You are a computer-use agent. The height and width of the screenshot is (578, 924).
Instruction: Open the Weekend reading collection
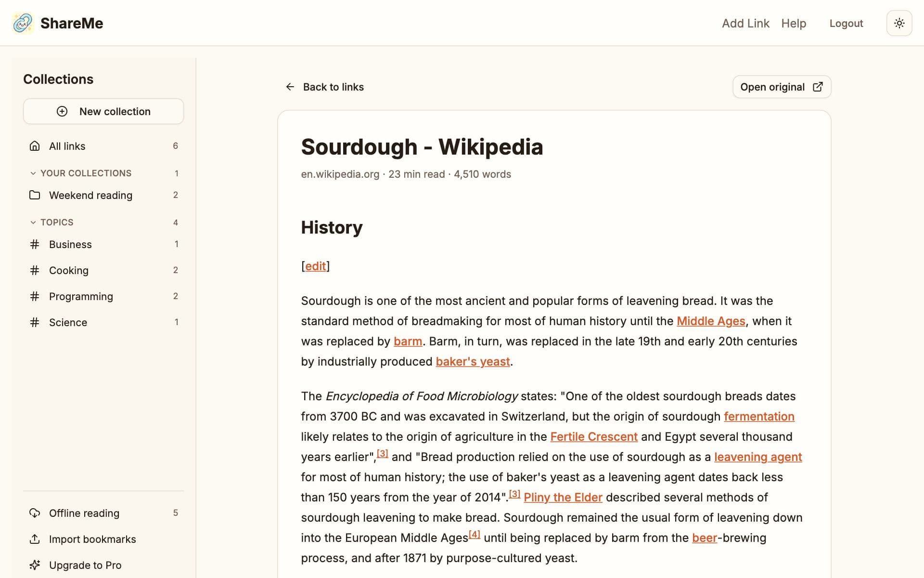(103, 195)
